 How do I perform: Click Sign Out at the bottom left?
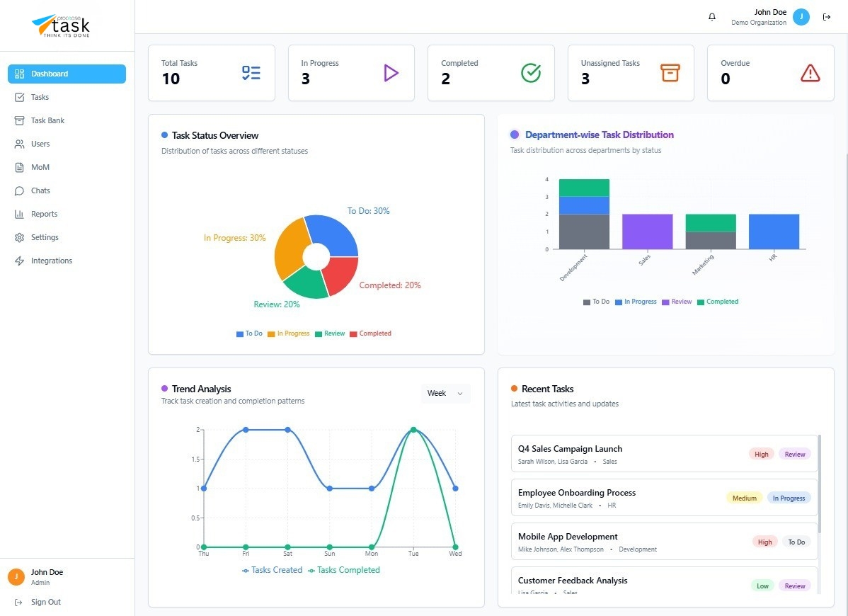40,602
